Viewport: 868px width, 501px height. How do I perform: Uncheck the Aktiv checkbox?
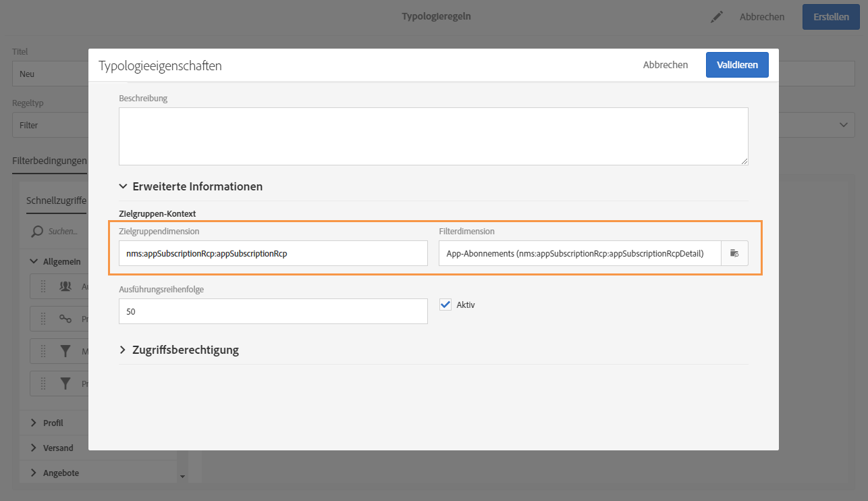[x=445, y=305]
